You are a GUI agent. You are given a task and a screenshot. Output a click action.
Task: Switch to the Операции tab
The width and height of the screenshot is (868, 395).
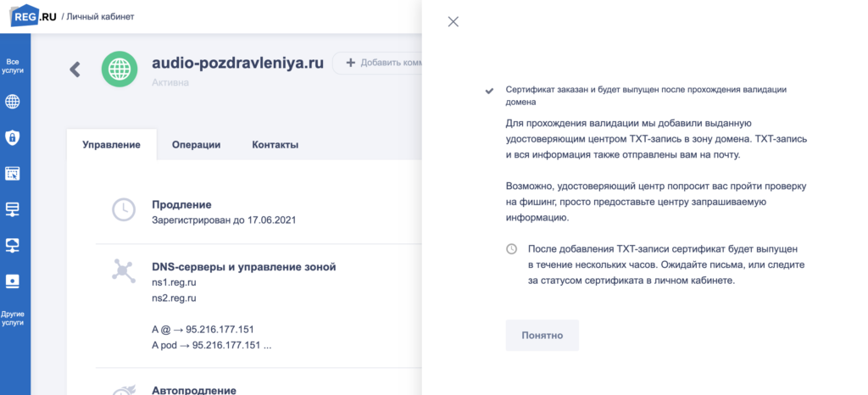click(x=196, y=145)
